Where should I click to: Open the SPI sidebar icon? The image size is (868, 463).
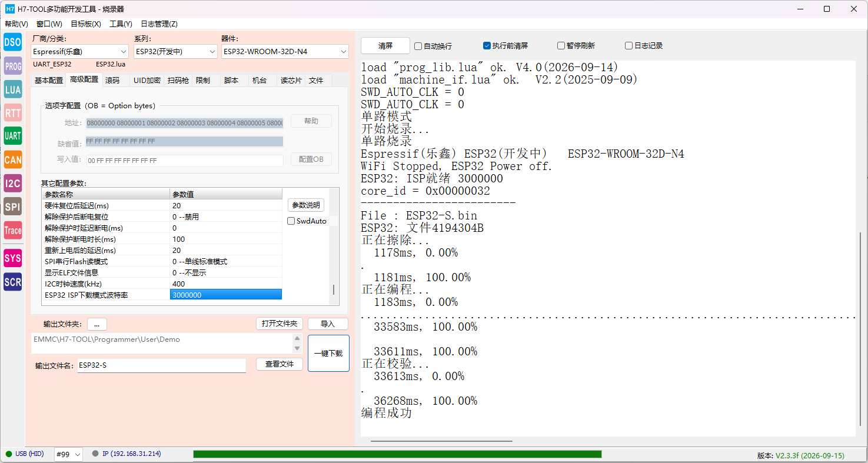(x=12, y=206)
